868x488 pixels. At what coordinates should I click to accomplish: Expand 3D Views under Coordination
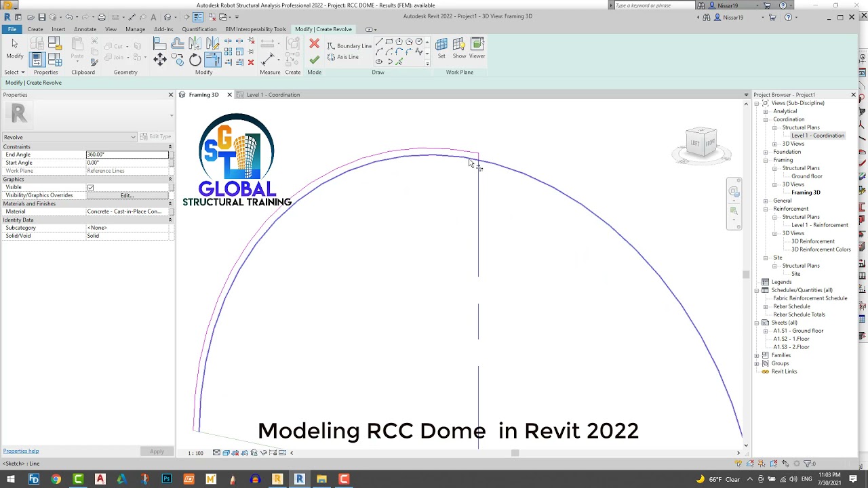pyautogui.click(x=774, y=144)
